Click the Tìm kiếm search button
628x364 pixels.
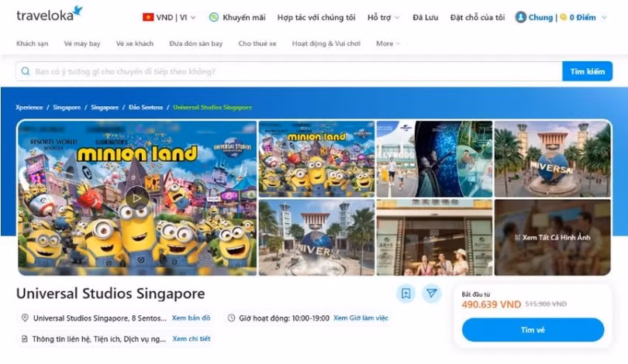pos(587,71)
